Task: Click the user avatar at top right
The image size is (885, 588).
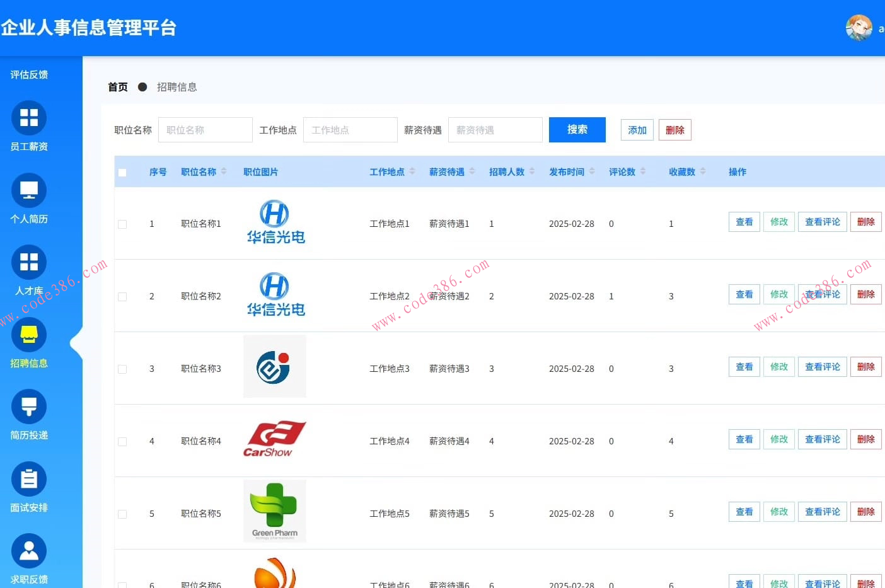Action: 859,28
